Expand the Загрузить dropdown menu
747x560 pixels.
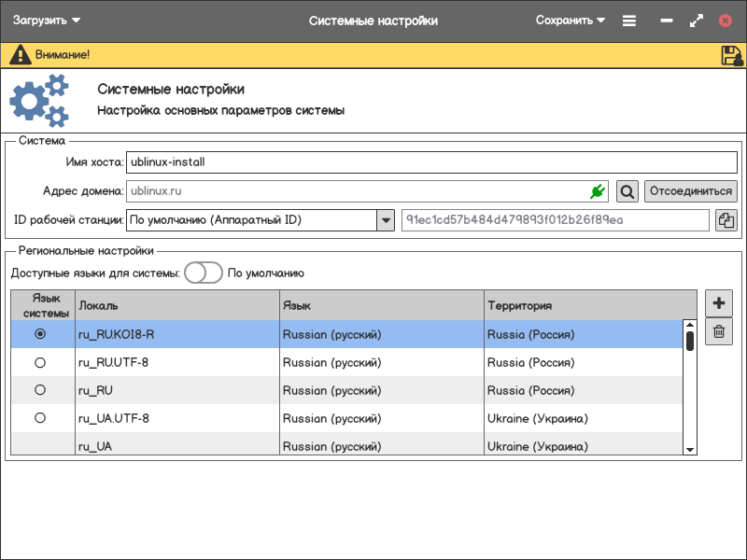coord(47,21)
